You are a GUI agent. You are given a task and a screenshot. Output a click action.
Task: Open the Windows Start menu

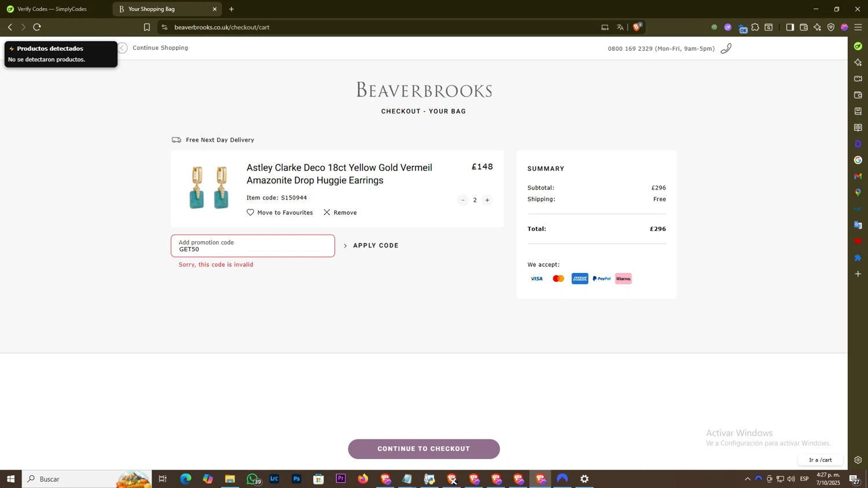(10, 479)
